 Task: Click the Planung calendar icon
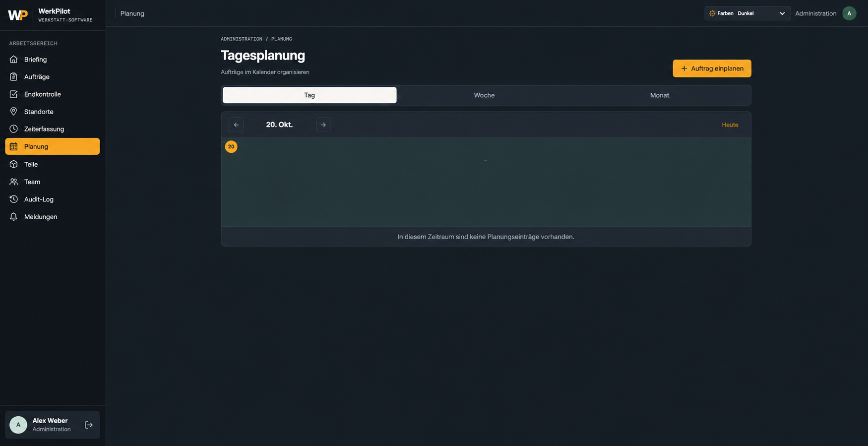[x=13, y=146]
